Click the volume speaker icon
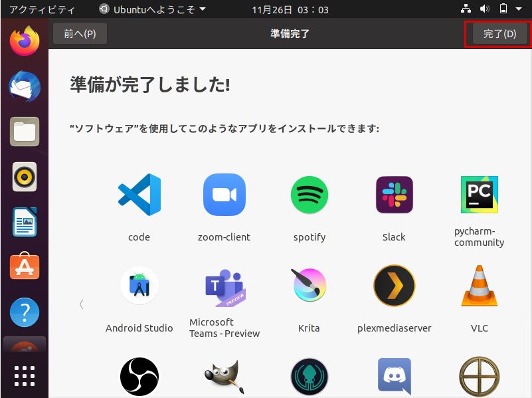The width and height of the screenshot is (532, 398). point(484,9)
